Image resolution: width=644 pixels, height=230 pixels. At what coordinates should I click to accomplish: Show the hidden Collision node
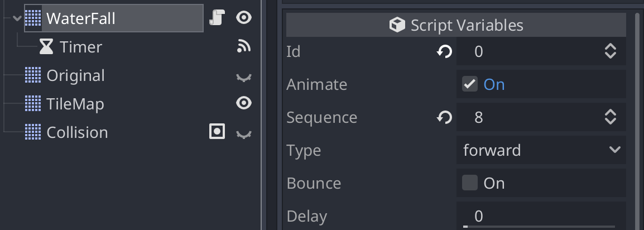pyautogui.click(x=244, y=134)
